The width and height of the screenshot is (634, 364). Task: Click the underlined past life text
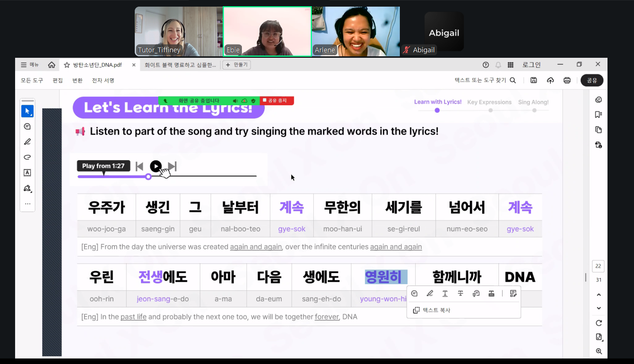coord(133,317)
